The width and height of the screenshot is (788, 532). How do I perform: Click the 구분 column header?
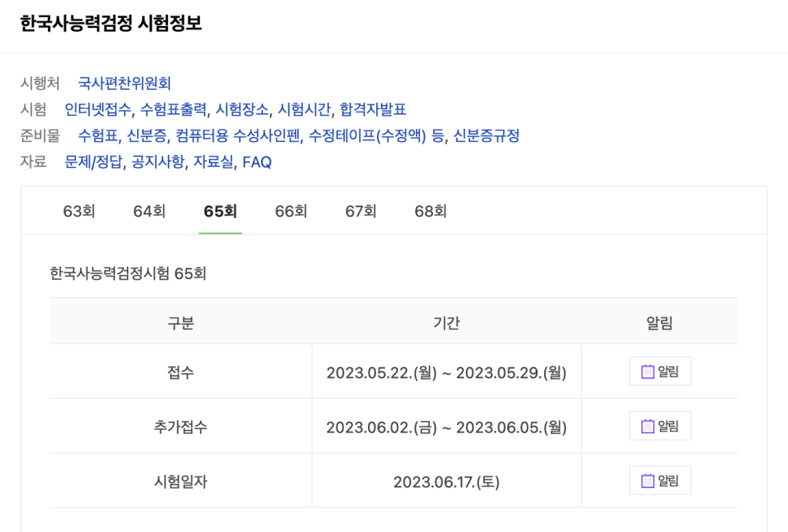pyautogui.click(x=180, y=323)
